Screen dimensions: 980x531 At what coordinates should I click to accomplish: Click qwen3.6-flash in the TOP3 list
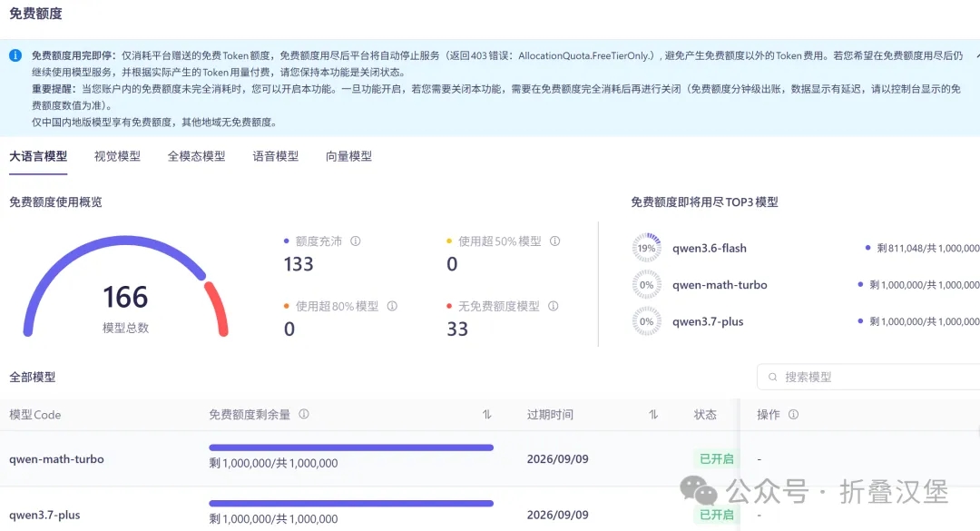pyautogui.click(x=710, y=249)
